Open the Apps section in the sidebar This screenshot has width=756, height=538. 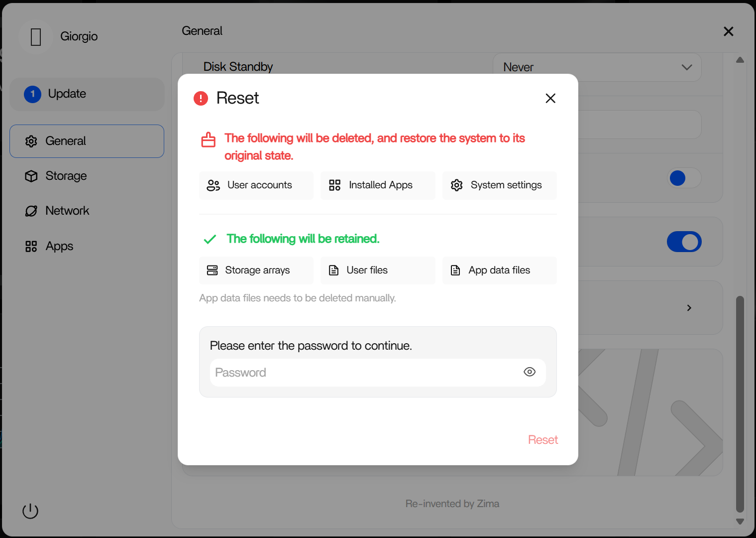(x=59, y=246)
